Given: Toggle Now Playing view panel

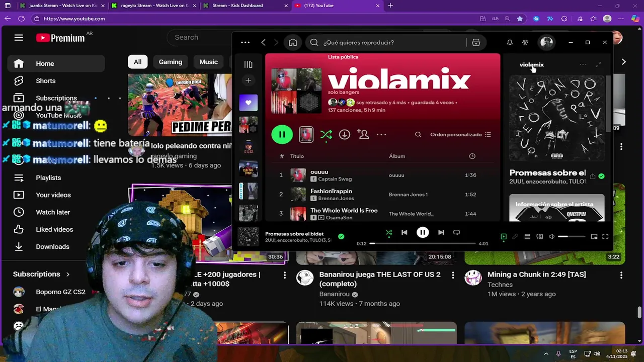Looking at the screenshot, I should 503,237.
